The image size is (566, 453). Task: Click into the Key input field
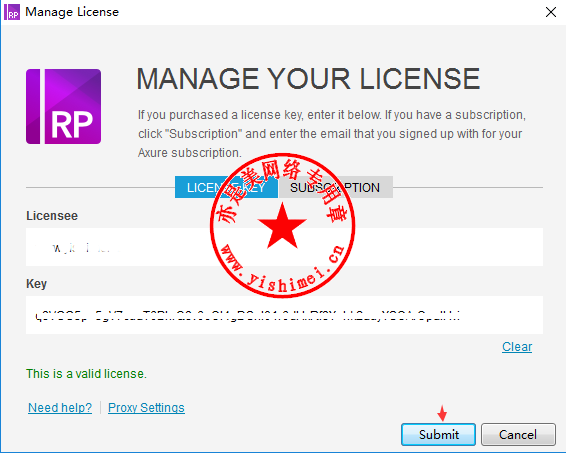click(284, 315)
